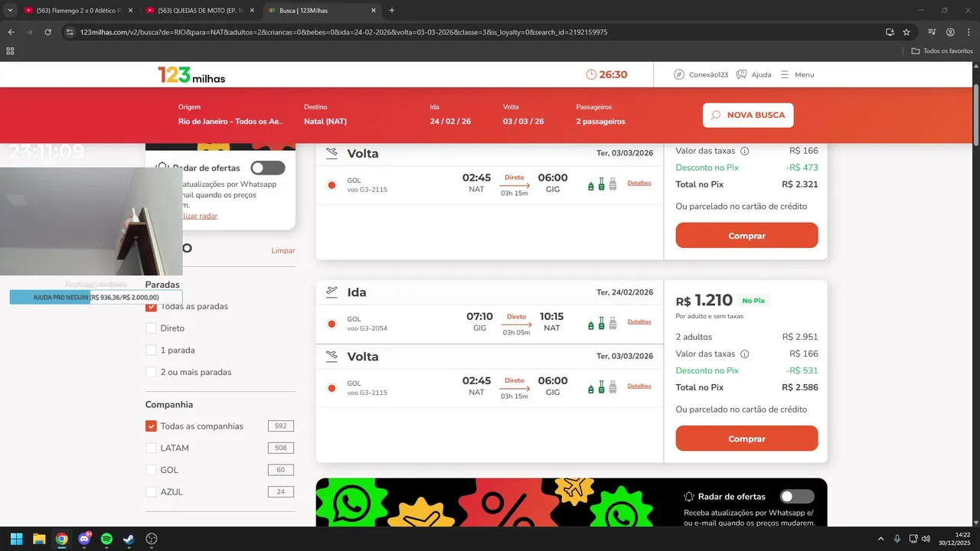Open Windows Start menu
Screen dimensions: 980x551
16,539
